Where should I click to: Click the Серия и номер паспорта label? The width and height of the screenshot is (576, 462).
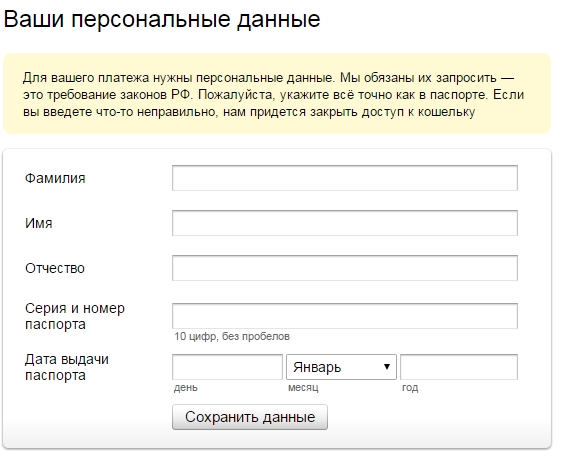point(75,316)
